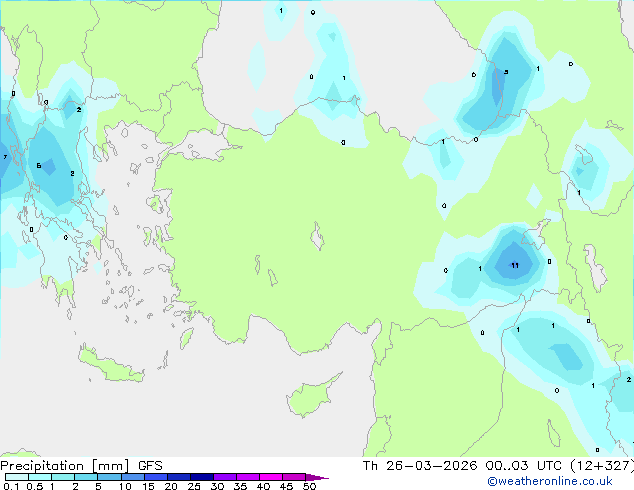Click the legend label "10"
The image size is (634, 490).
[x=125, y=486]
